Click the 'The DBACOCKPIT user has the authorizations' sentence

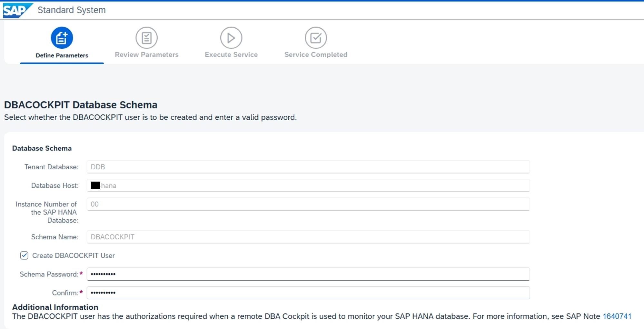pyautogui.click(x=307, y=316)
